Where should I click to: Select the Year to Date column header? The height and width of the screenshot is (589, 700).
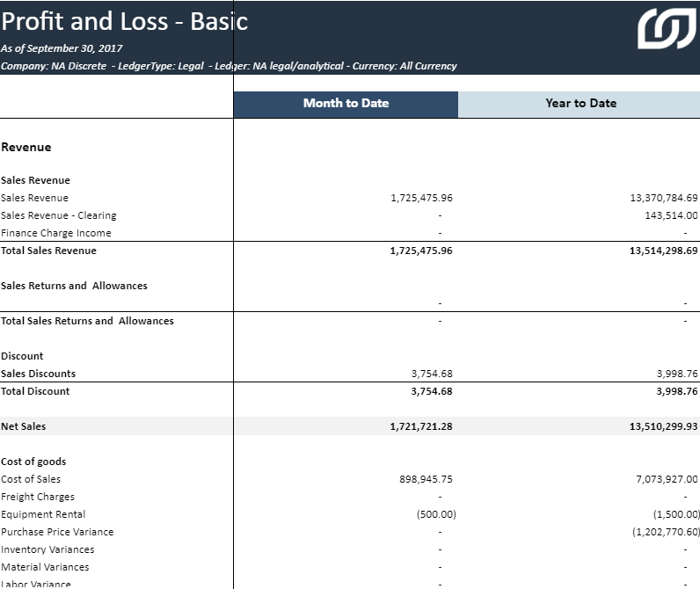point(580,103)
